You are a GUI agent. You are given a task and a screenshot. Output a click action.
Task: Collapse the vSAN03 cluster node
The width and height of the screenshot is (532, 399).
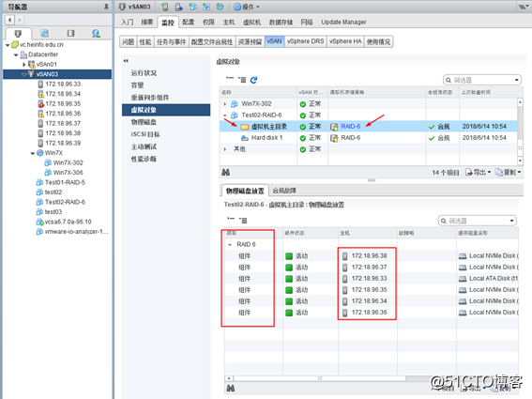[x=23, y=74]
